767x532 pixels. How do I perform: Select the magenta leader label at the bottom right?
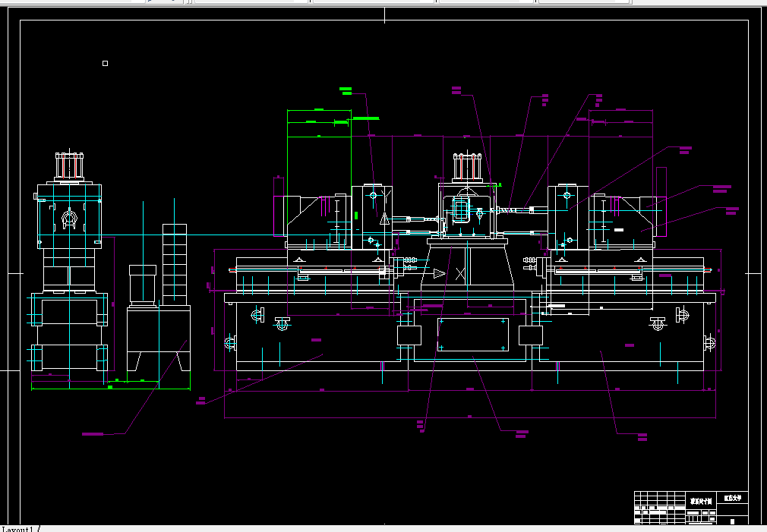click(x=642, y=436)
